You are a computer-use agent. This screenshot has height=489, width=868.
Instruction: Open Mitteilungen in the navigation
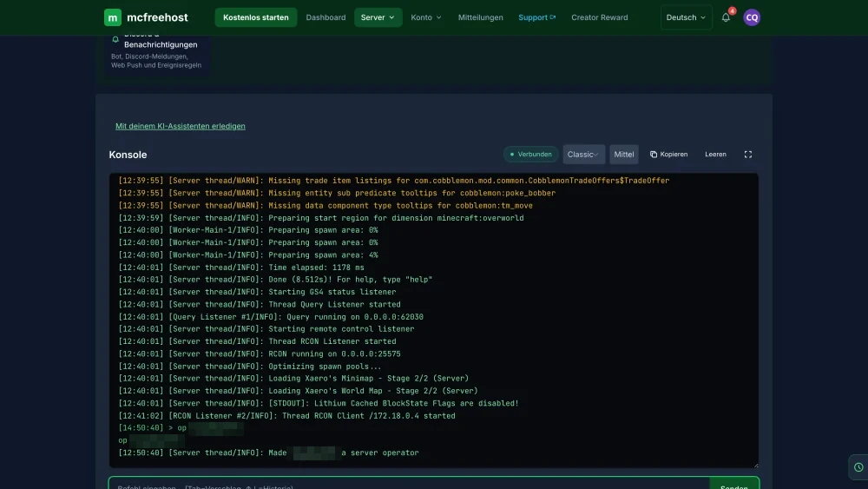[x=481, y=17]
